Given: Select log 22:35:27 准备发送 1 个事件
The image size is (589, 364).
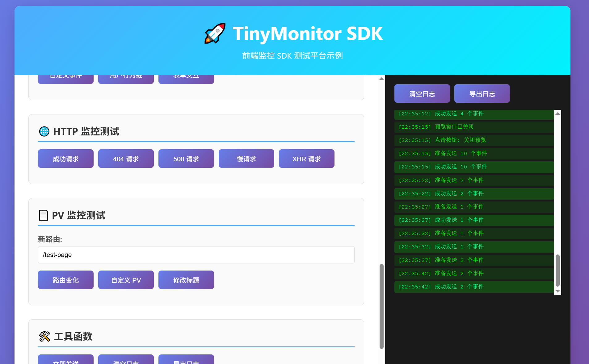Looking at the screenshot, I should coord(474,207).
